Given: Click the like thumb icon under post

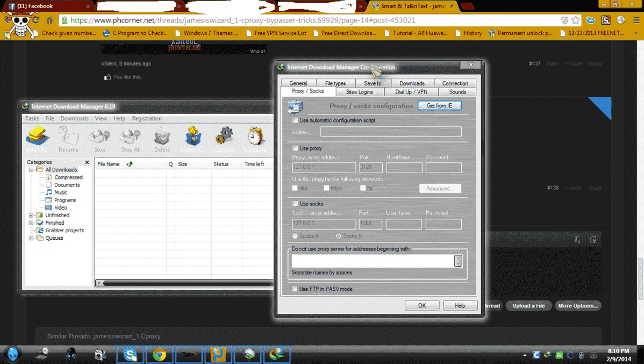Looking at the screenshot, I should pos(108,77).
